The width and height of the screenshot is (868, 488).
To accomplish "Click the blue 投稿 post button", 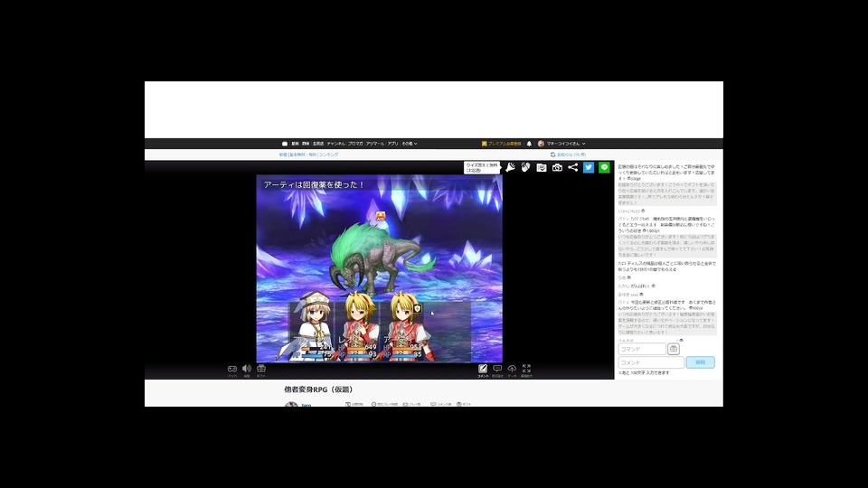I will click(700, 362).
